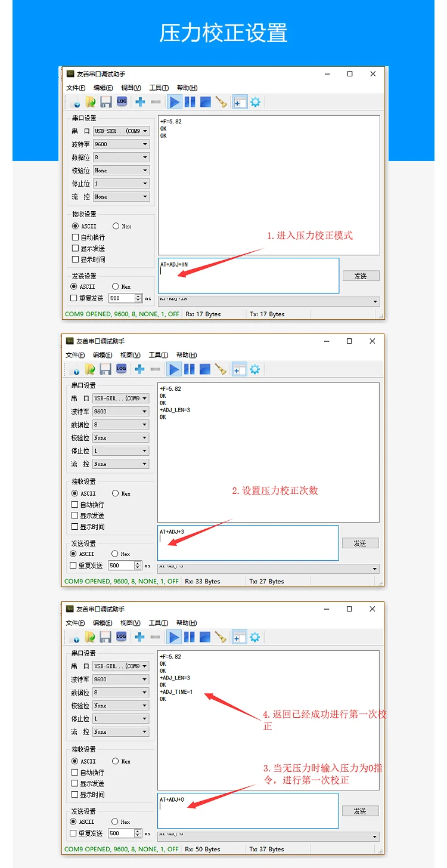Click New document icon in Rx: 17 Bytes window

pyautogui.click(x=74, y=102)
